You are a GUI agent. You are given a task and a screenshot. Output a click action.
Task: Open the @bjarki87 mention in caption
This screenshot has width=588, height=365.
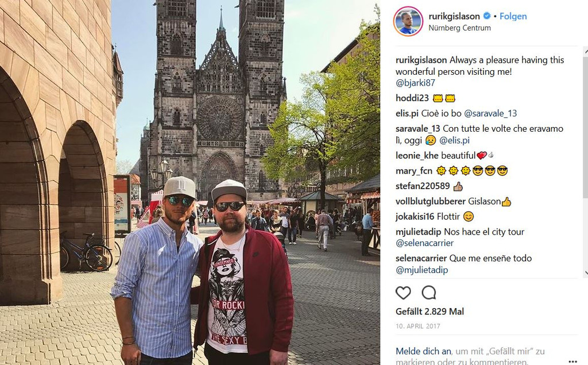pyautogui.click(x=415, y=83)
